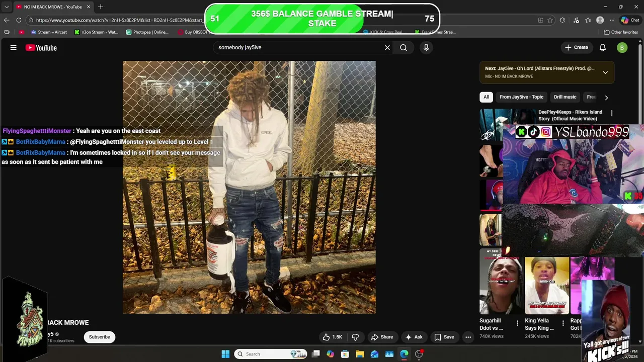This screenshot has height=362, width=644.
Task: Click the video player image
Action: click(249, 187)
